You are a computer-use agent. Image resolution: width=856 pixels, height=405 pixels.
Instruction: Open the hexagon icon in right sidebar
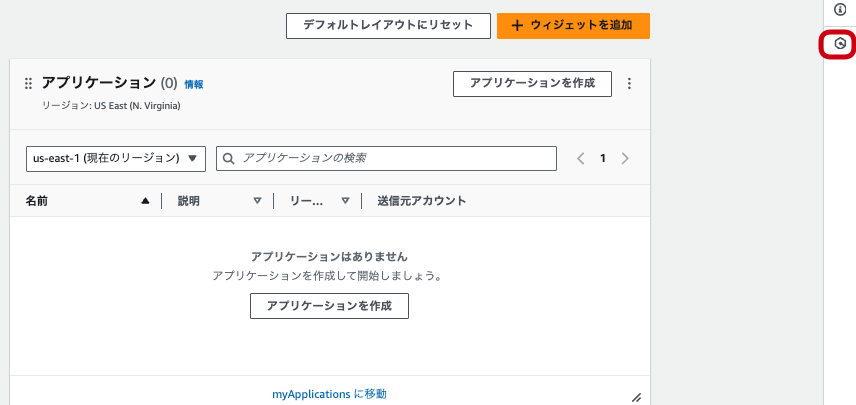click(x=840, y=44)
